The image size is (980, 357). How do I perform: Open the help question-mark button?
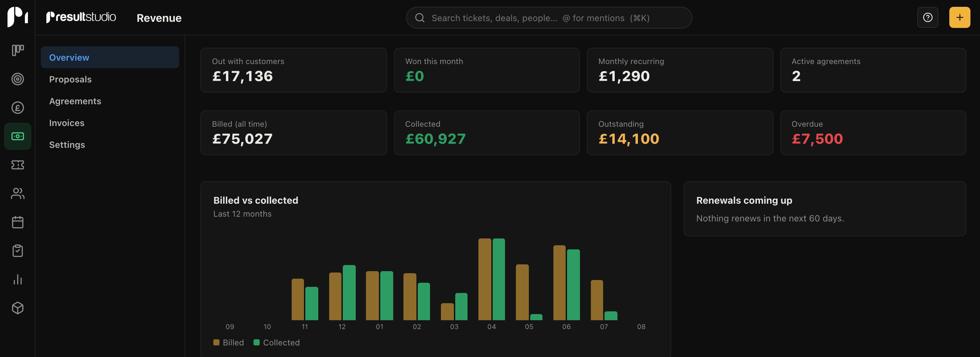[928, 17]
